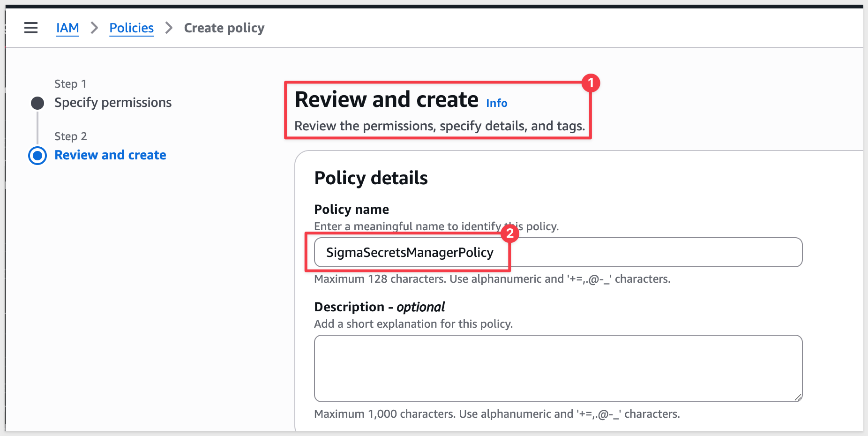Click the 'Maximum 1,000 characters' hint text

(497, 414)
